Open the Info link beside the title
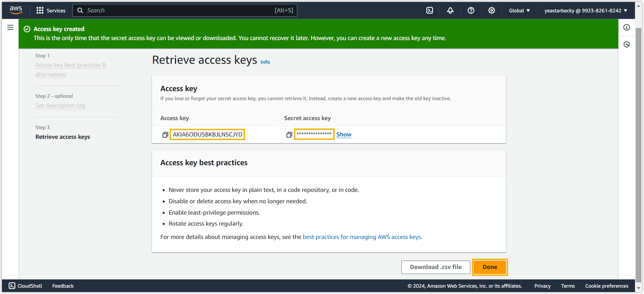644x294 pixels. coord(265,62)
